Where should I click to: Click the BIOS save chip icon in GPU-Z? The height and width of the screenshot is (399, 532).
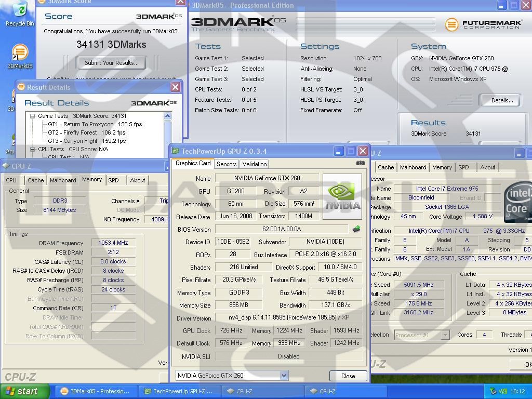[356, 229]
